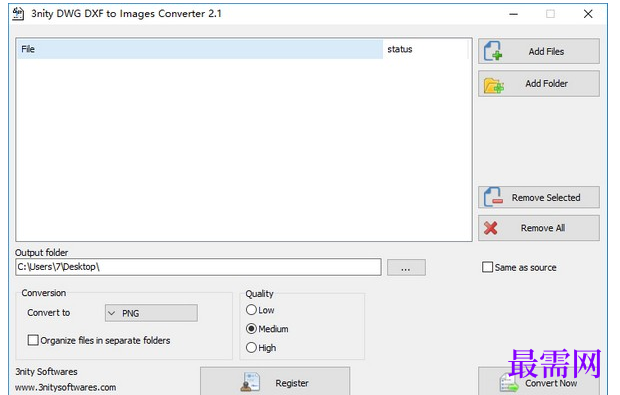Click the app icon in title bar
This screenshot has width=620, height=395.
coord(18,13)
